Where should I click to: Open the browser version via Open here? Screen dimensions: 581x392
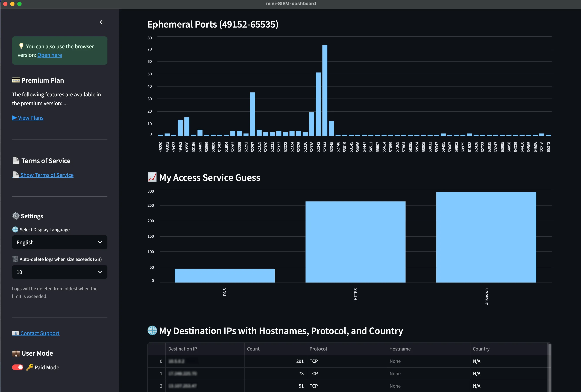coord(49,55)
